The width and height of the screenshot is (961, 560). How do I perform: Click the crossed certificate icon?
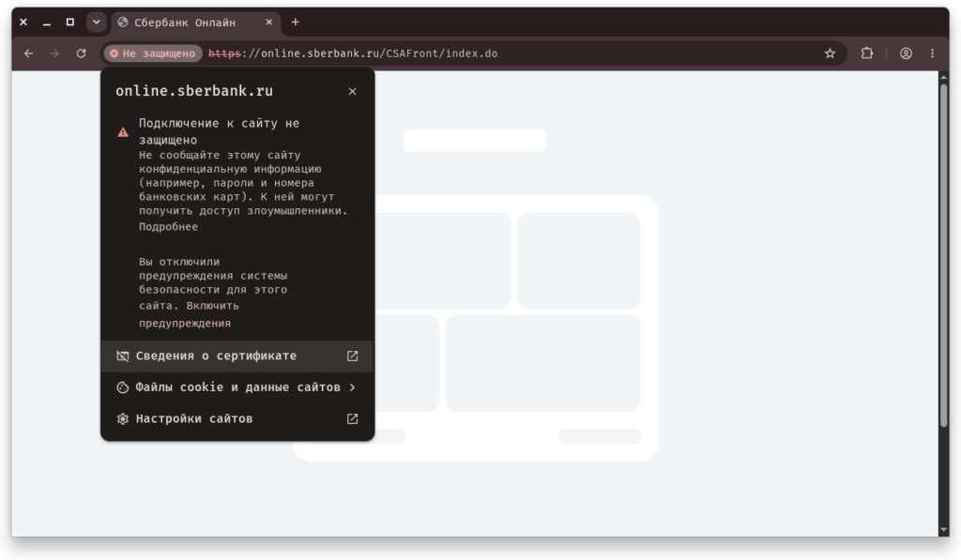(x=123, y=356)
